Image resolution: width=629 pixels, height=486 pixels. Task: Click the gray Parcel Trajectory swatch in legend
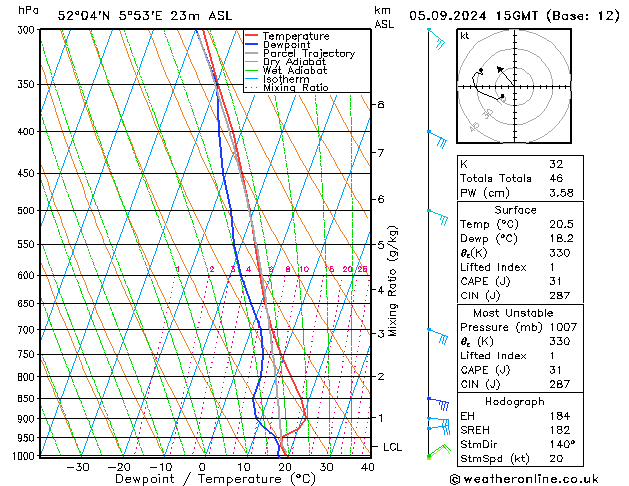coord(251,53)
